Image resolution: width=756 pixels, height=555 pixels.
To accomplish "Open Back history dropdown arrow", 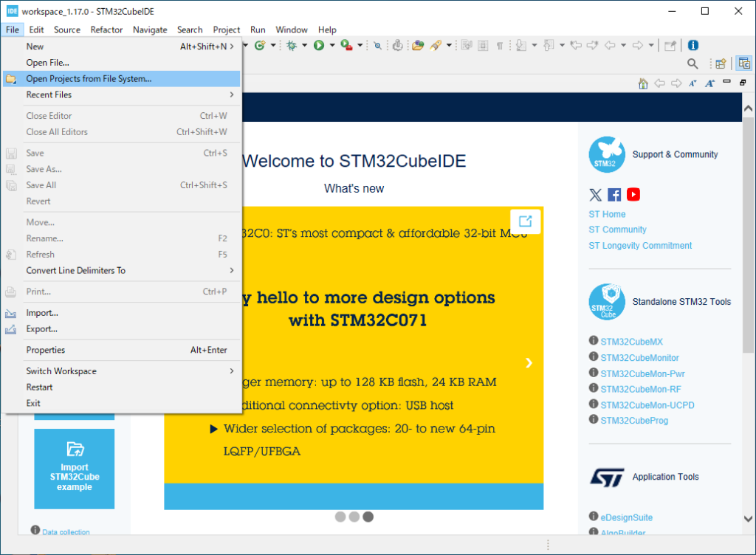I will pos(623,45).
